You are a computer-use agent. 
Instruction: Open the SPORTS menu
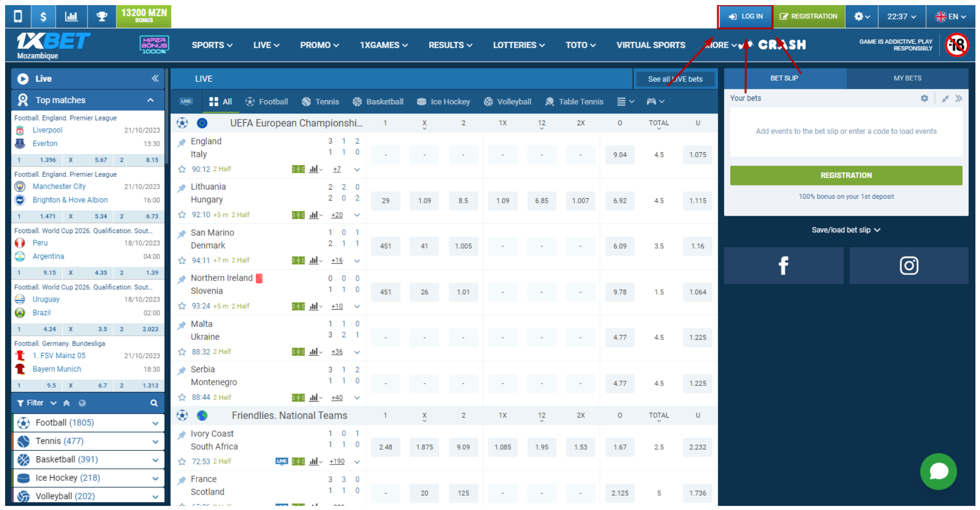[x=212, y=45]
